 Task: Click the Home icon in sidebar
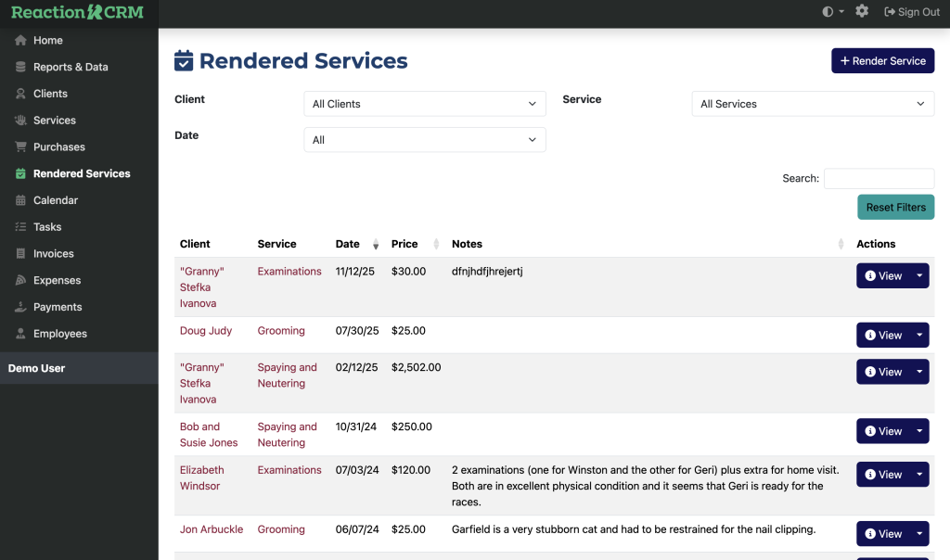pos(20,41)
